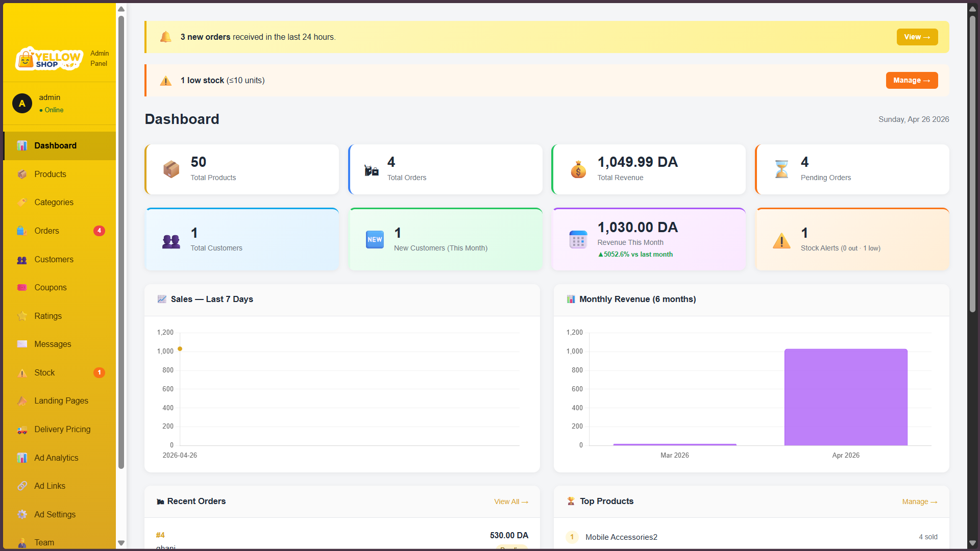Open Delivery Pricing settings
This screenshot has height=551, width=980.
60,430
